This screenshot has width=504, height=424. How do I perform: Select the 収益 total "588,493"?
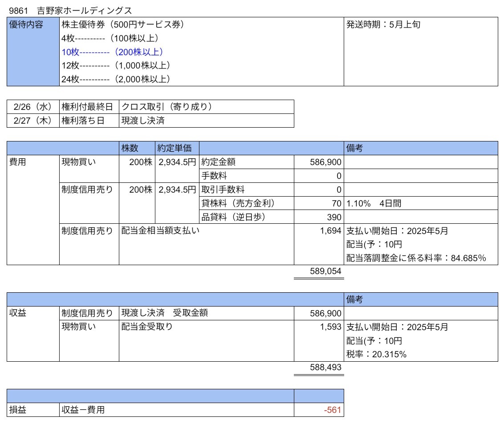coord(325,367)
